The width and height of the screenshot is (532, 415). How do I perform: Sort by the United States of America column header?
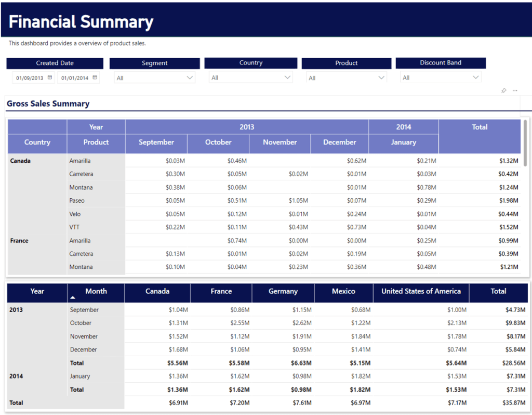(420, 292)
